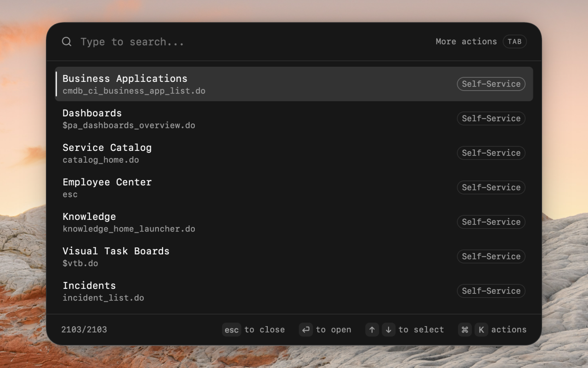The height and width of the screenshot is (368, 588).
Task: Click Self-Service tag on Knowledge row
Action: click(491, 222)
